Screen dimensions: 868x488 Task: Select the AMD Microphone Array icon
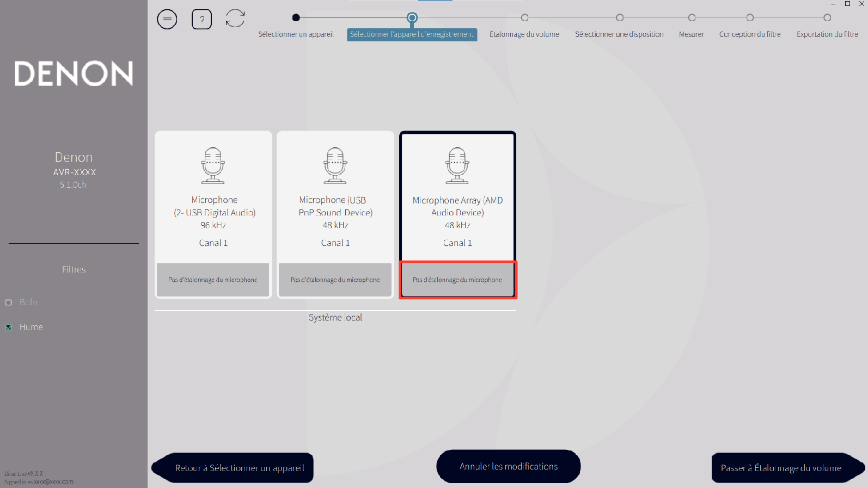click(457, 165)
